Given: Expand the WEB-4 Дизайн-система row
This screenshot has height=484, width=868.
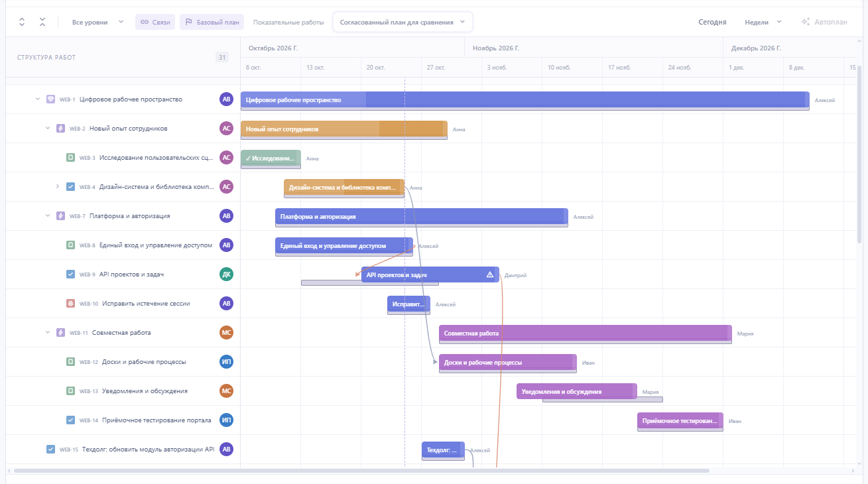Looking at the screenshot, I should click(x=58, y=187).
